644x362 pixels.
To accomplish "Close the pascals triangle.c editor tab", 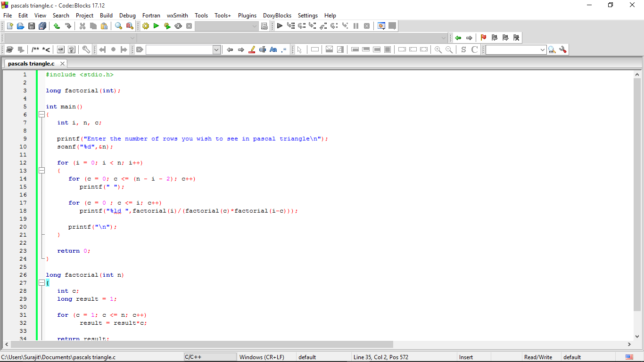I will (x=62, y=63).
